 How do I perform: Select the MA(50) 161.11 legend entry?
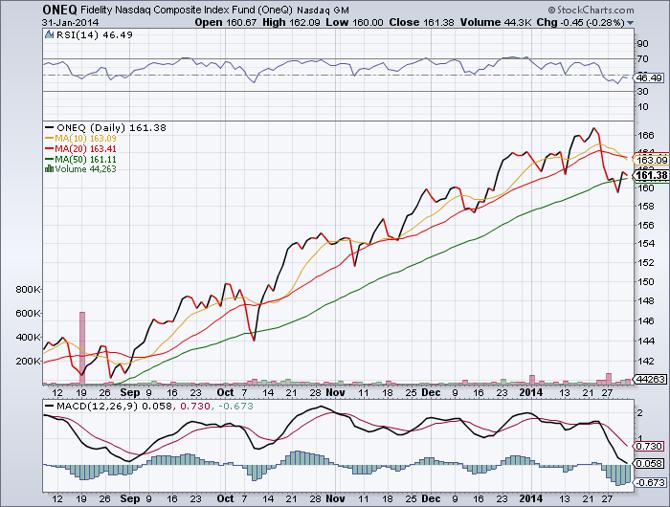click(80, 159)
